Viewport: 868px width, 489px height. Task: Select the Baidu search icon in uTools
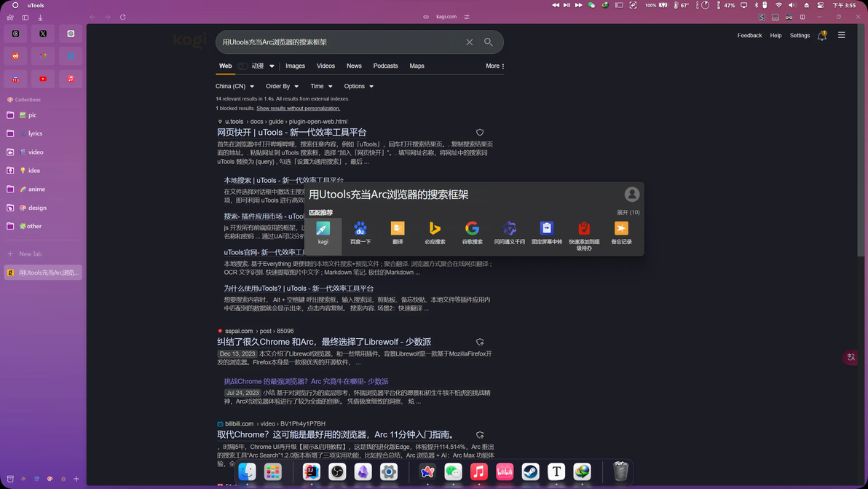(x=360, y=233)
